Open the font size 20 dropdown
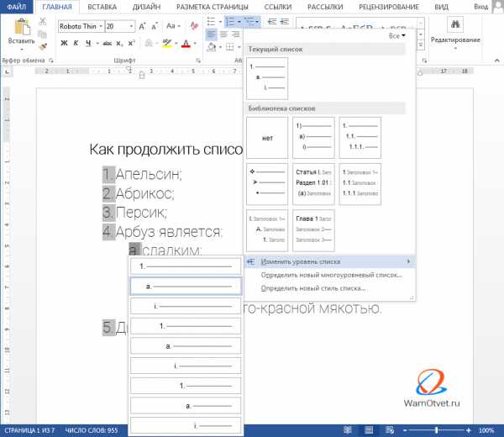504x437 pixels. pos(131,26)
